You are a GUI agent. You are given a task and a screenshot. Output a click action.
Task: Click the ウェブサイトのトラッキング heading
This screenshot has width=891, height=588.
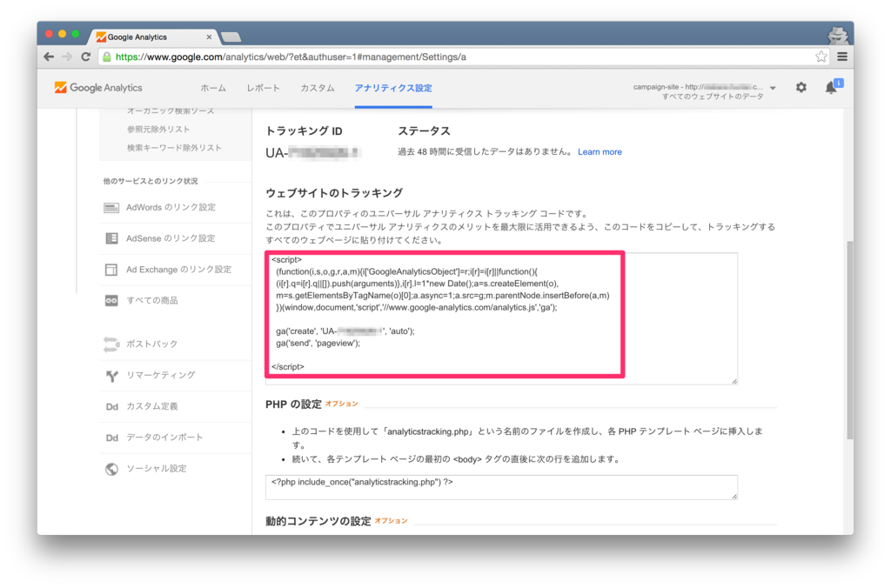tap(334, 193)
